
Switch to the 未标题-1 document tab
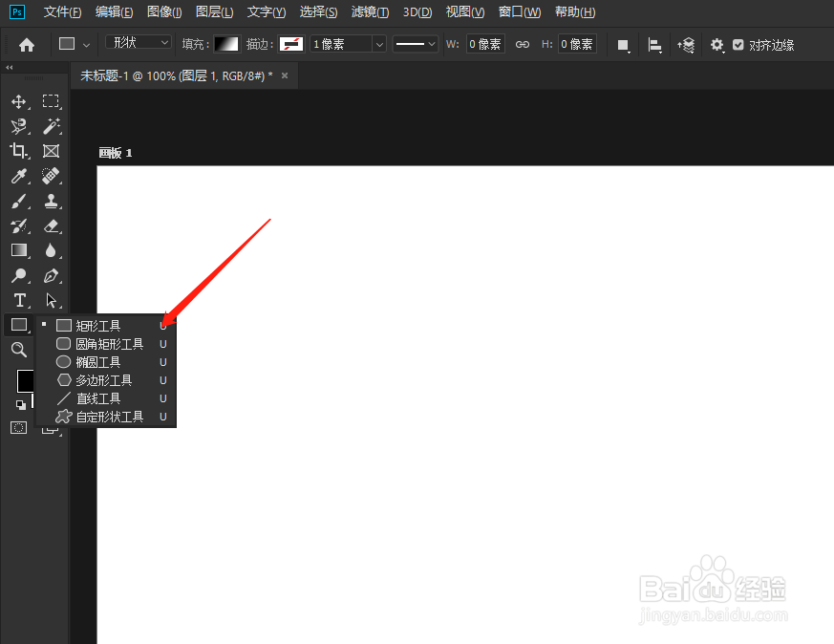pyautogui.click(x=176, y=76)
